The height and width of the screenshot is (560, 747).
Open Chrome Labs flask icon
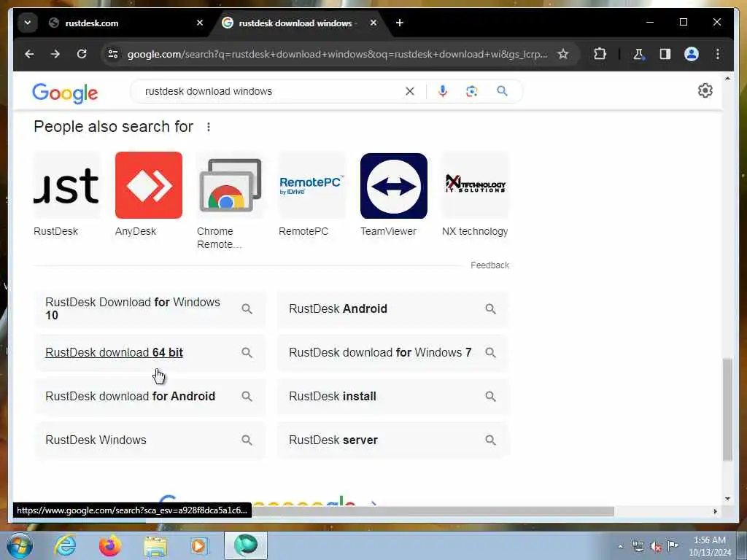pos(638,54)
